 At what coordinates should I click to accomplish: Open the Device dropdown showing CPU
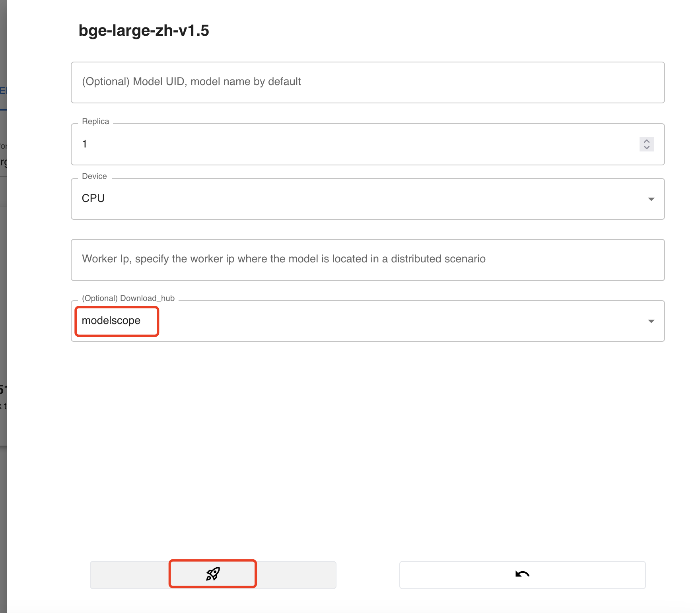(367, 199)
